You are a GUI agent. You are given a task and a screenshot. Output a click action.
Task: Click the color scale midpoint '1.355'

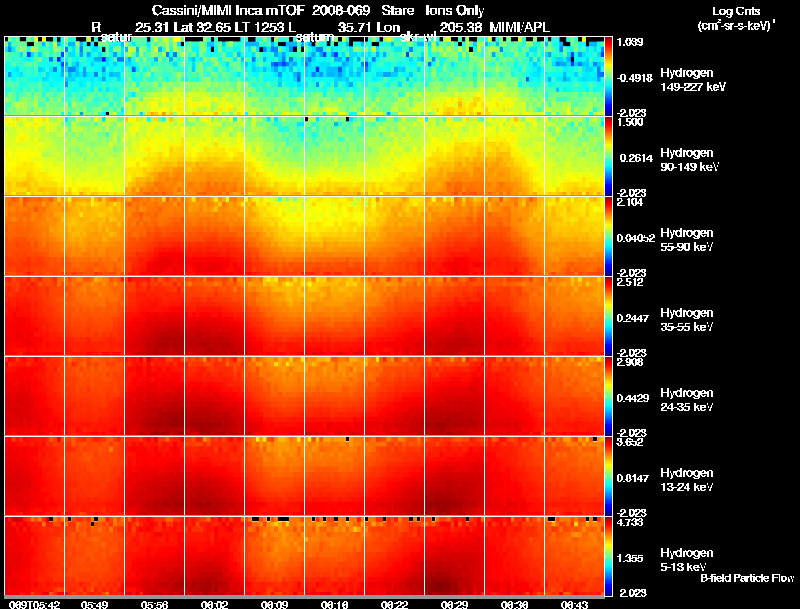pos(630,559)
